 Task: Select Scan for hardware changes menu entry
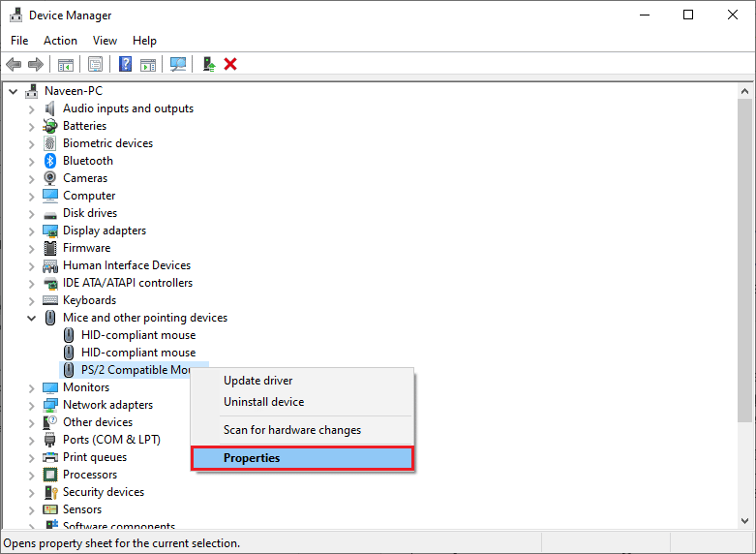click(x=302, y=429)
